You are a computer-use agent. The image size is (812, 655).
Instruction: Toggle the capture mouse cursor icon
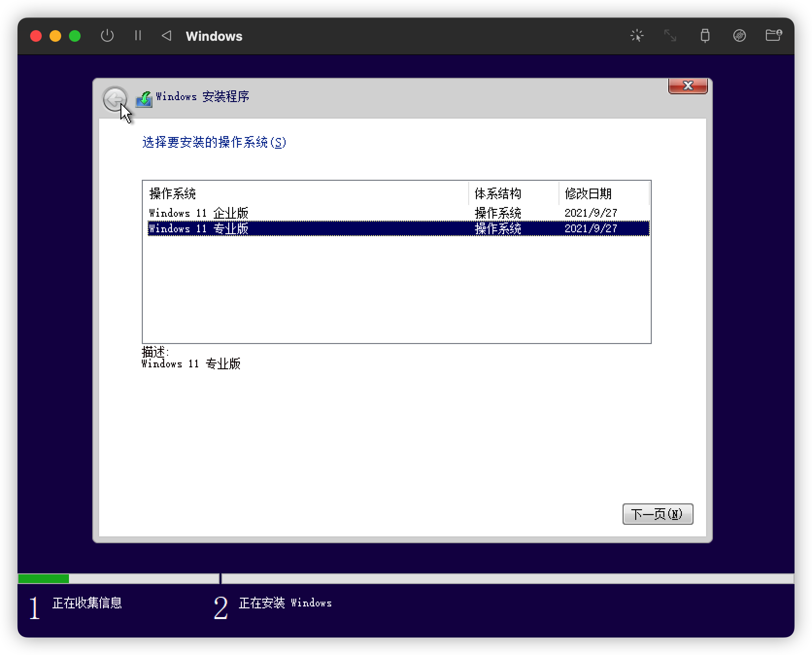click(x=637, y=35)
